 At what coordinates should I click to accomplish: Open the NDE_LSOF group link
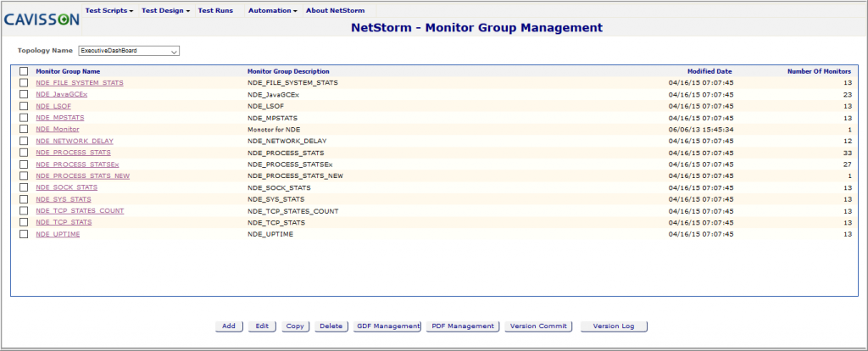(x=53, y=106)
